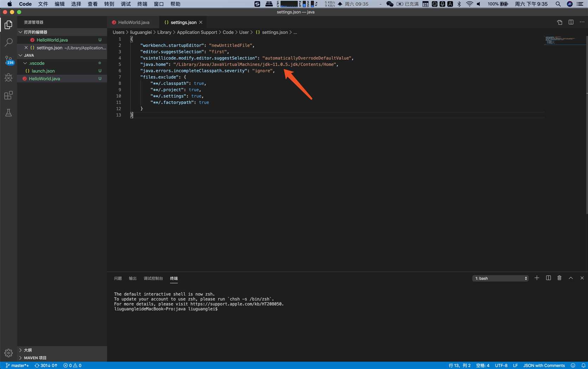Split the terminal panel
Viewport: 588px width, 369px height.
click(548, 278)
